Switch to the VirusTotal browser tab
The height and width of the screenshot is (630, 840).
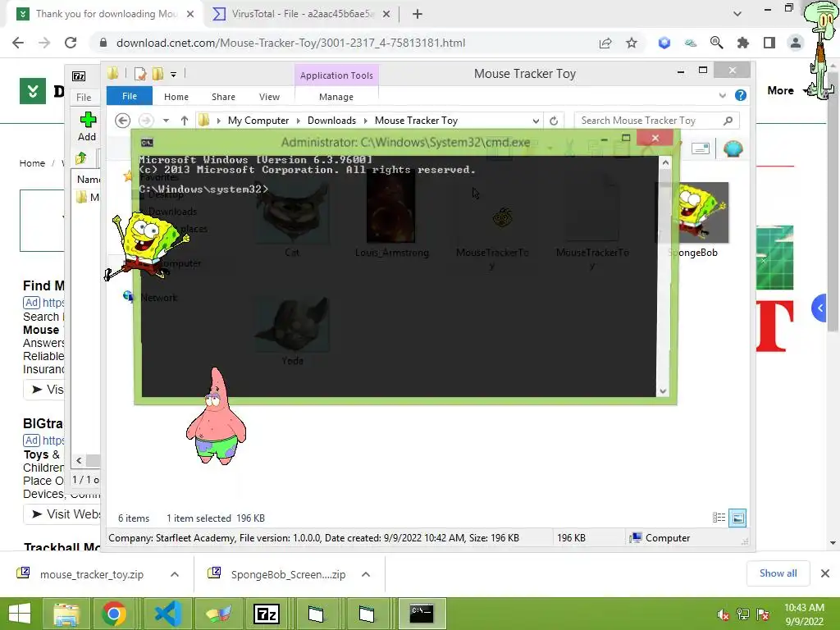point(300,14)
